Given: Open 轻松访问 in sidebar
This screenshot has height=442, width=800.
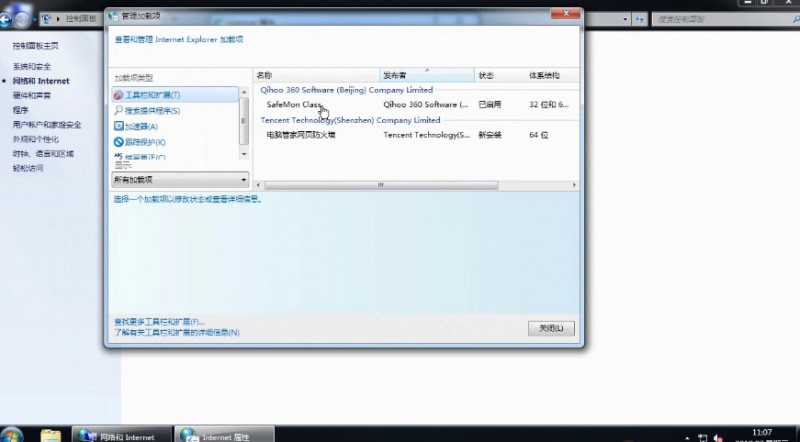Looking at the screenshot, I should pos(28,168).
